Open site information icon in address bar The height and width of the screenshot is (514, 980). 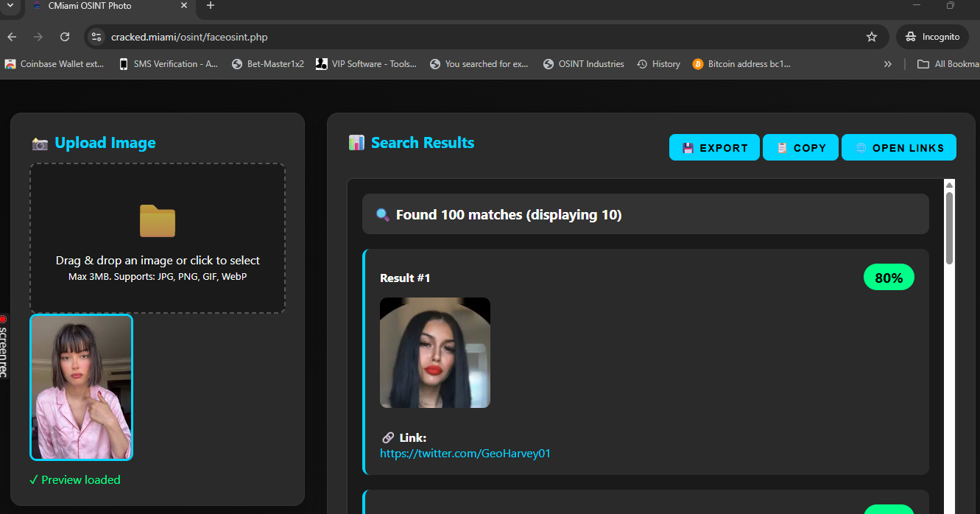pyautogui.click(x=96, y=37)
